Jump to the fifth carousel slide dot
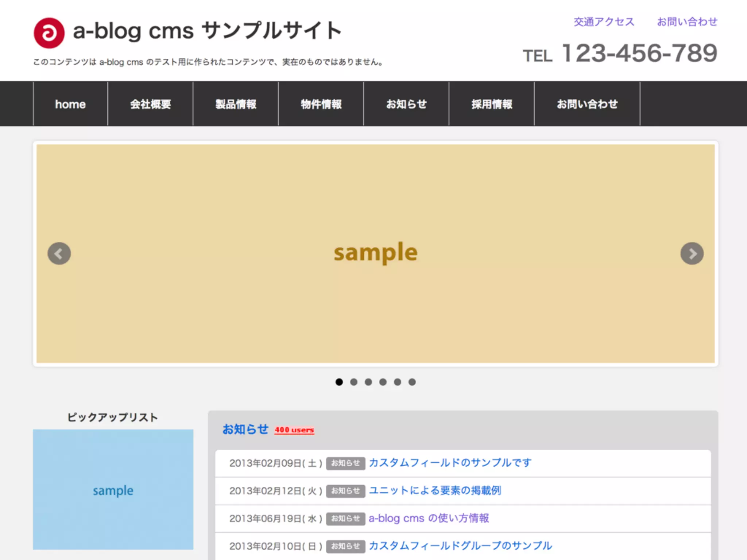Image resolution: width=747 pixels, height=560 pixels. pyautogui.click(x=398, y=382)
